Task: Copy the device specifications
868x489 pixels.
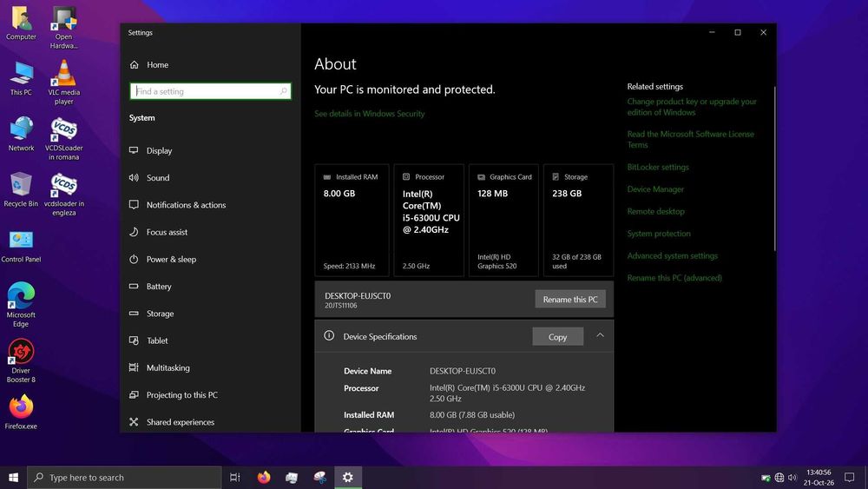Action: coord(557,337)
